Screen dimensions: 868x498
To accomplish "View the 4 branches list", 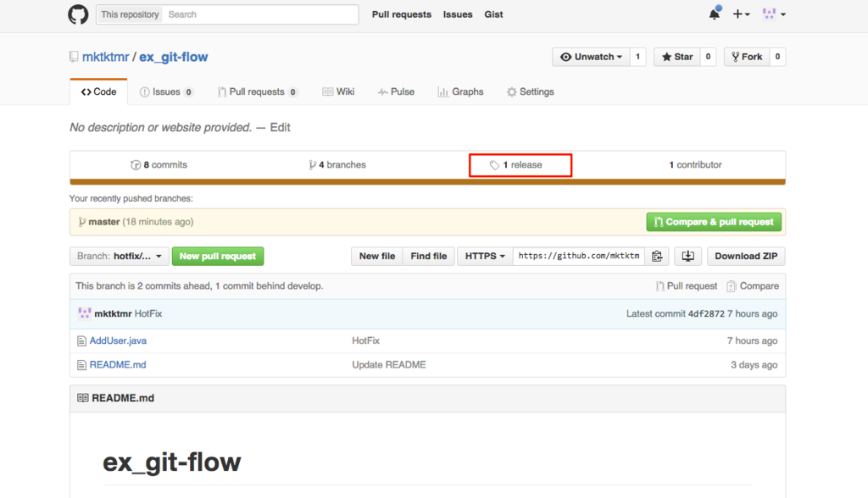I will point(337,165).
